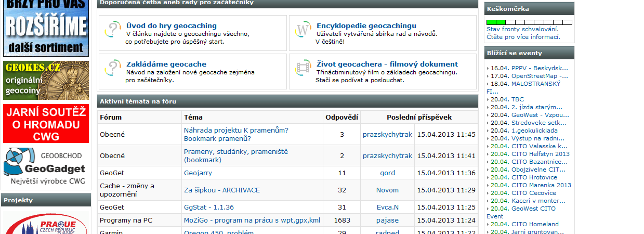Viewport: 644px width, 234px height.
Task: Open the GeoGadget geoobchod banner
Action: click(x=46, y=167)
